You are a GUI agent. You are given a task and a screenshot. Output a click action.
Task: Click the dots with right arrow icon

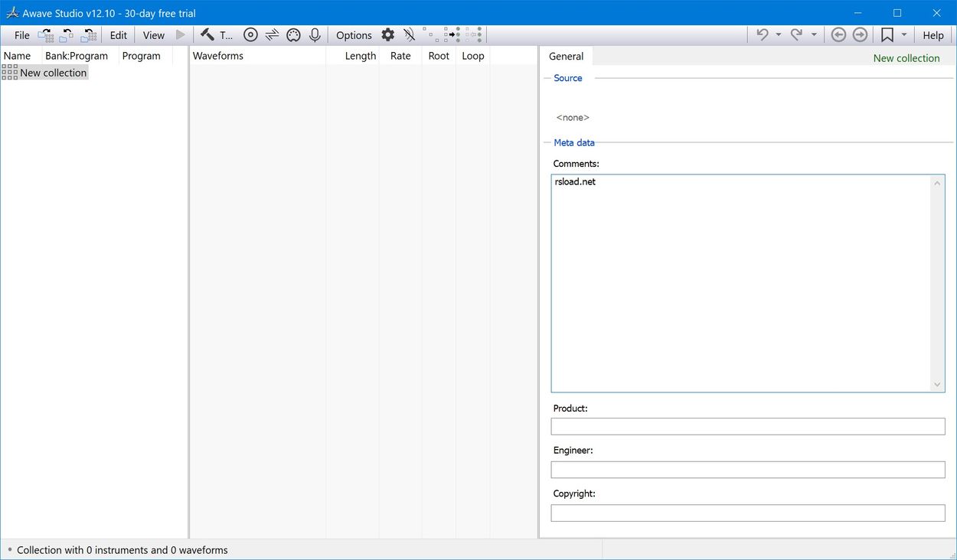(452, 35)
